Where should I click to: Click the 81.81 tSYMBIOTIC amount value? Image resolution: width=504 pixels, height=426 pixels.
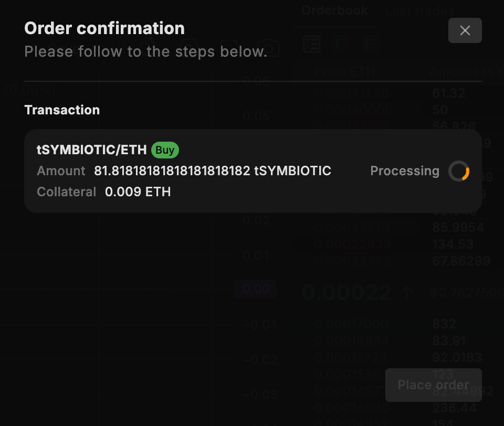click(x=212, y=171)
